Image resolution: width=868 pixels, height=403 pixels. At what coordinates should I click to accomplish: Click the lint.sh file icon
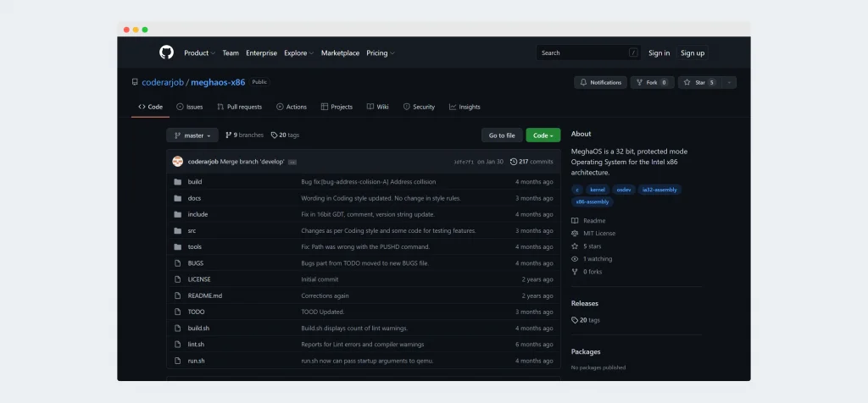(178, 345)
